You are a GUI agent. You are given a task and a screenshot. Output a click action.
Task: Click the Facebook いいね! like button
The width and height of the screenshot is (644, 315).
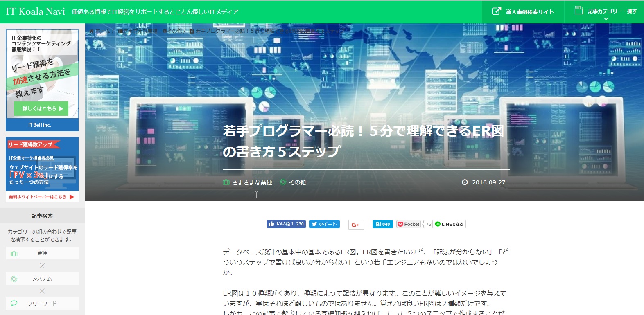286,224
